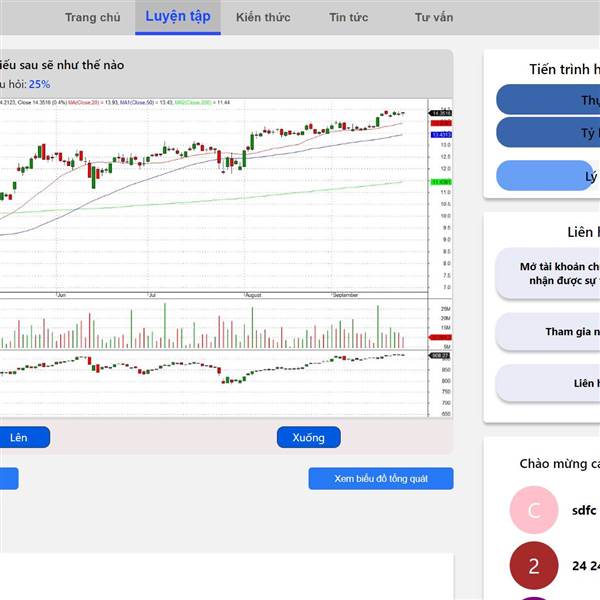Click the third Liên hệ card in Liên hệ panel
The width and height of the screenshot is (600, 600).
(x=548, y=383)
